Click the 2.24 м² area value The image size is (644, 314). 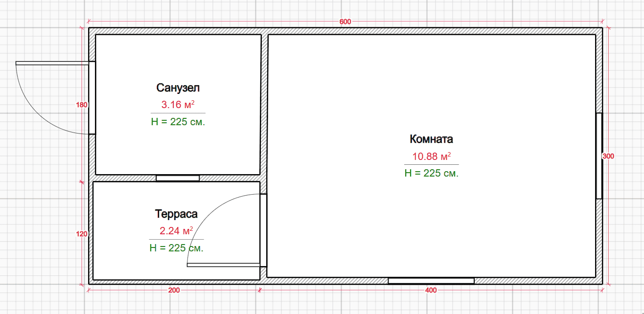pyautogui.click(x=177, y=230)
